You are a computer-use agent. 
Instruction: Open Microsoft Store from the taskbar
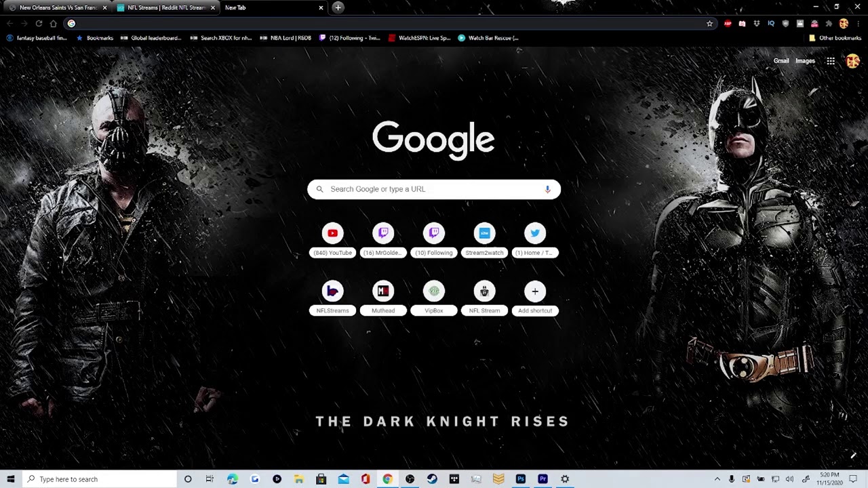321,479
